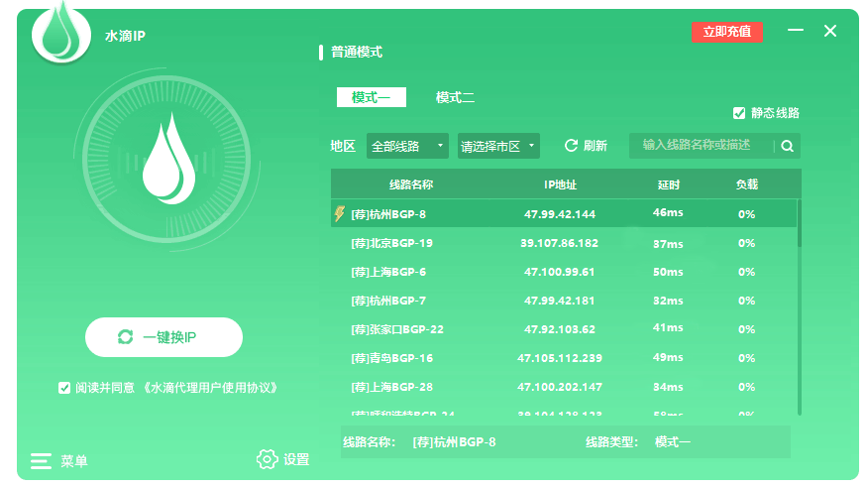This screenshot has height=488, width=868.
Task: Select the [荐]北京BGP-19 route row
Action: point(564,243)
